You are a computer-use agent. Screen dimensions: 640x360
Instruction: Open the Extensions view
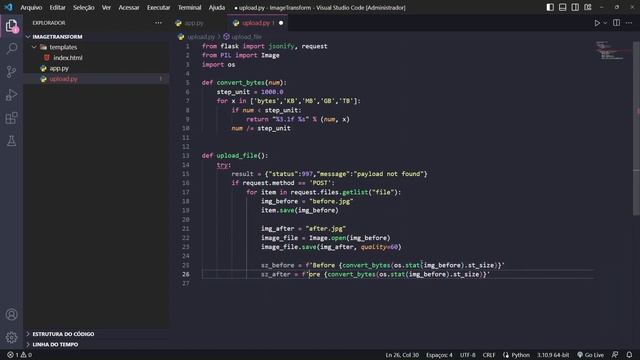point(11,118)
